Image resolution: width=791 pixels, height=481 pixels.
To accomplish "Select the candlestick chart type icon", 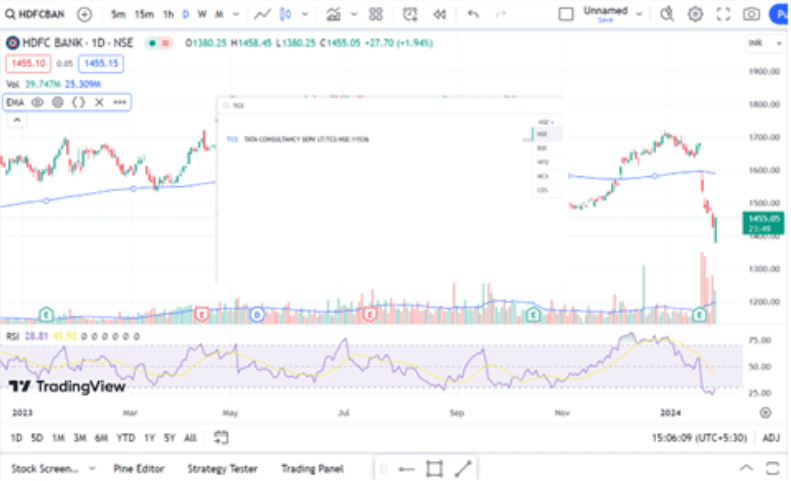I will pyautogui.click(x=286, y=14).
